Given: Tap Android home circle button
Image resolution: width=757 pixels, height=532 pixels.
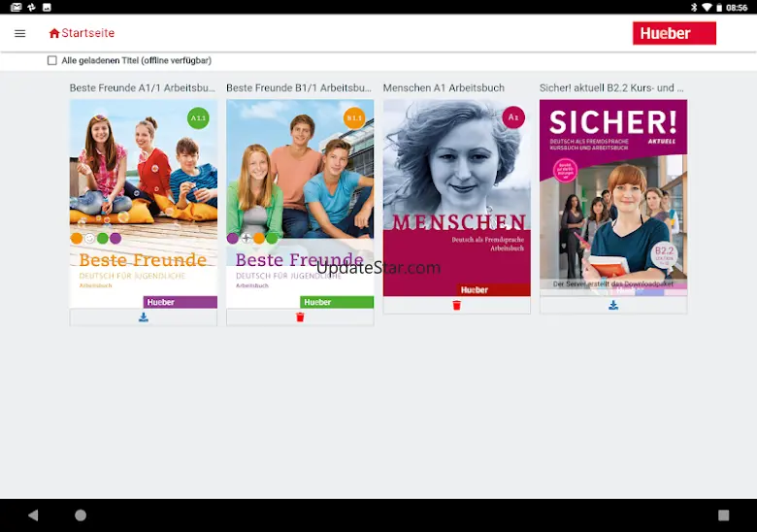Looking at the screenshot, I should pyautogui.click(x=81, y=515).
